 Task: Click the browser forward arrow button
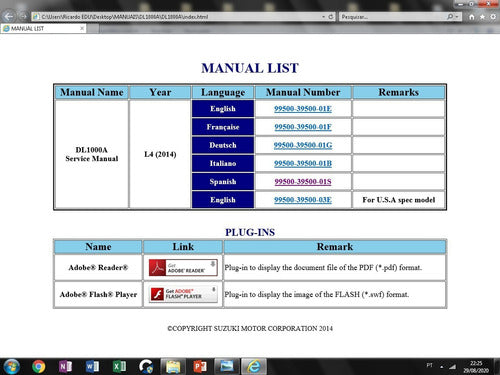click(x=23, y=16)
